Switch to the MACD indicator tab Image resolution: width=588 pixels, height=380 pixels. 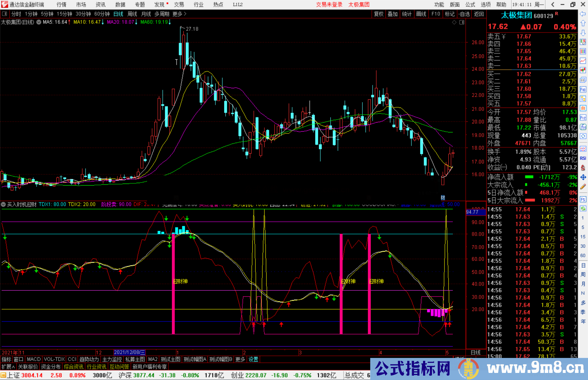click(x=33, y=359)
